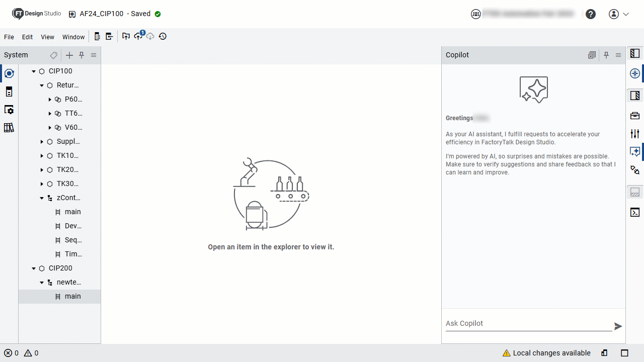Toggle pin on the System panel
The height and width of the screenshot is (362, 644).
click(x=81, y=55)
